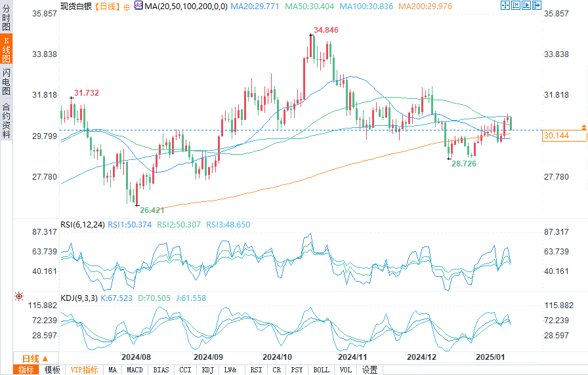Click the MA indicator chart icon
The image size is (588, 375).
point(138,6)
